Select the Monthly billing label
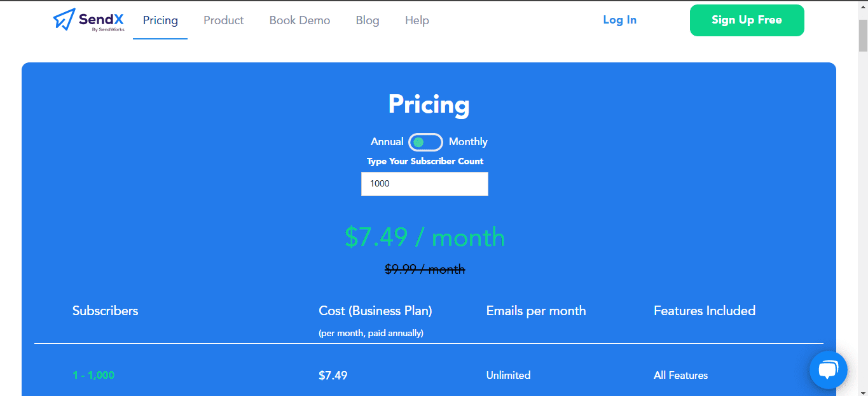 pyautogui.click(x=468, y=142)
